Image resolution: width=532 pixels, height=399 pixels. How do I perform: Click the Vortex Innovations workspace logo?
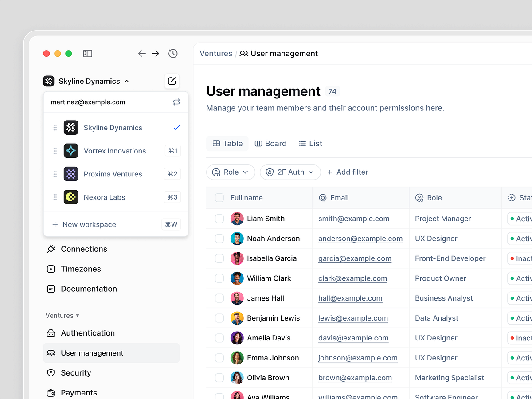coord(71,151)
